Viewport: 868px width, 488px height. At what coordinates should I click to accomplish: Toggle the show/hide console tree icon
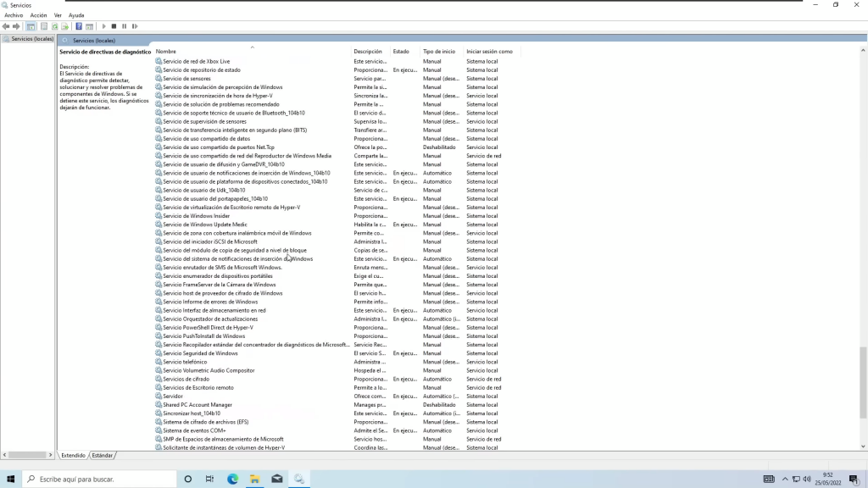[31, 26]
